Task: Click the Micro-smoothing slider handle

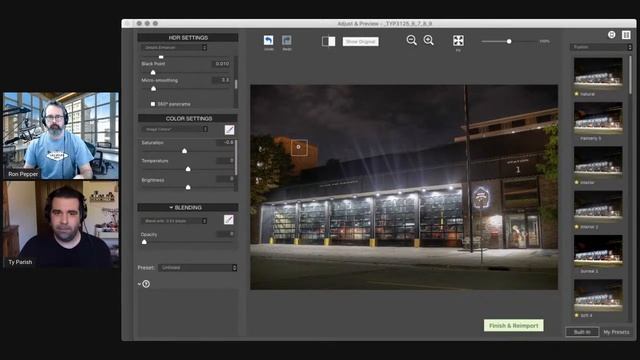Action: [153, 89]
